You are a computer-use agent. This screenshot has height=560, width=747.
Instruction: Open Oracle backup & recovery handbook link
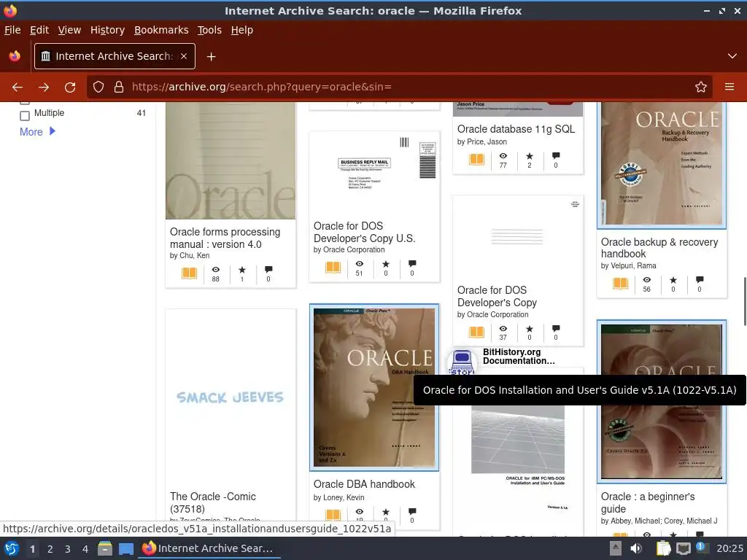pyautogui.click(x=659, y=248)
